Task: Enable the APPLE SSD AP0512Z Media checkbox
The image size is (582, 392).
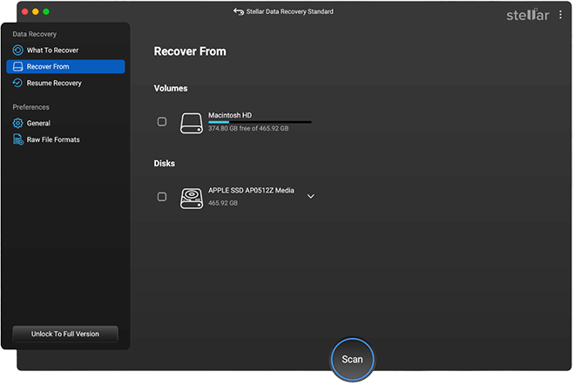Action: pos(162,197)
